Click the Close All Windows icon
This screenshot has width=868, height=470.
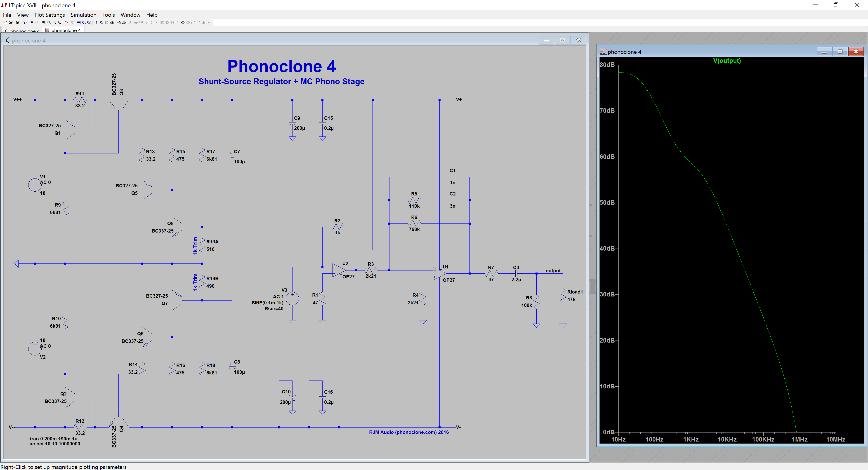[x=89, y=23]
